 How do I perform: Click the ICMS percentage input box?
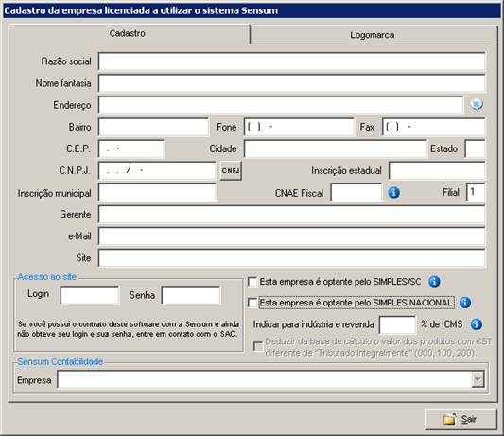click(397, 324)
